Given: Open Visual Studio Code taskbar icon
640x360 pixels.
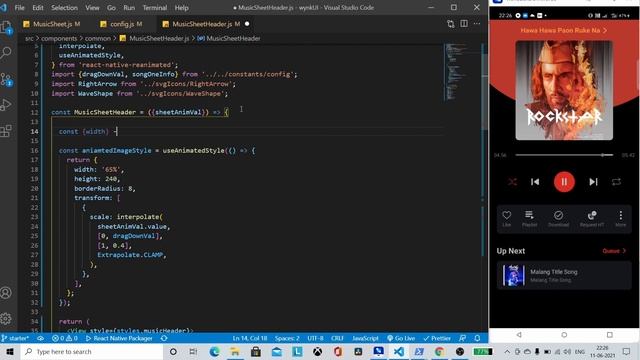Looking at the screenshot, I should click(x=399, y=351).
